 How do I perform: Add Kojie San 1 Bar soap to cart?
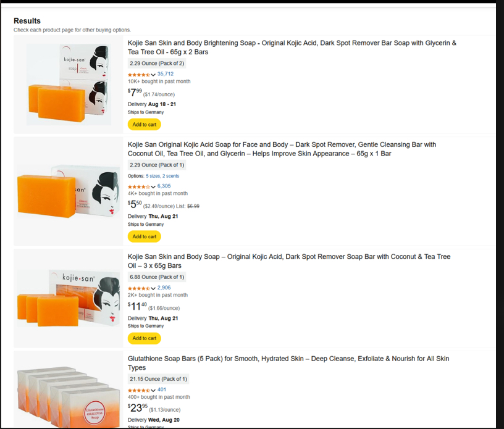point(145,236)
